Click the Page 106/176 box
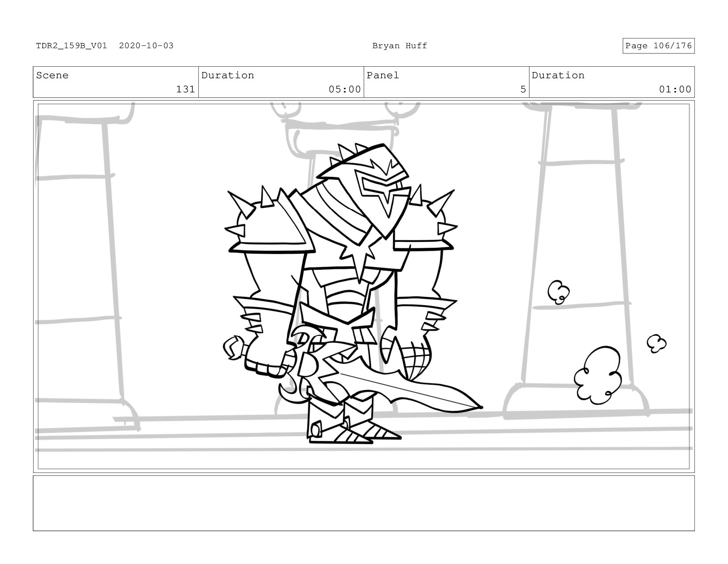This screenshot has height=564, width=728. tap(659, 46)
